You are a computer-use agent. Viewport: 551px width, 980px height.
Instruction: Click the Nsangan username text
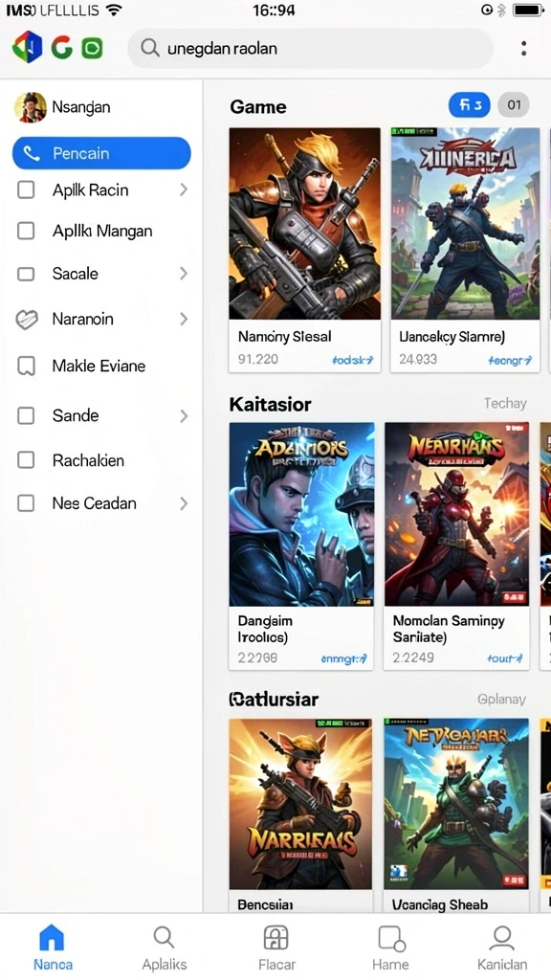point(81,107)
